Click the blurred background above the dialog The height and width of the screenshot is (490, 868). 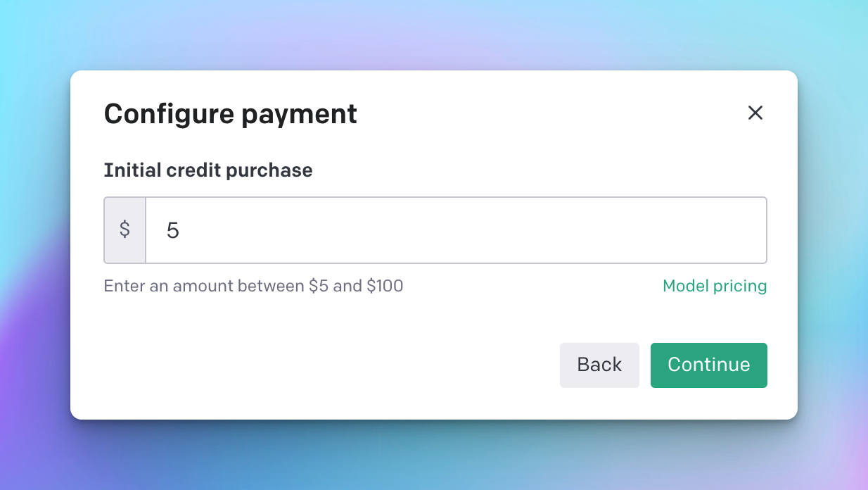click(434, 34)
